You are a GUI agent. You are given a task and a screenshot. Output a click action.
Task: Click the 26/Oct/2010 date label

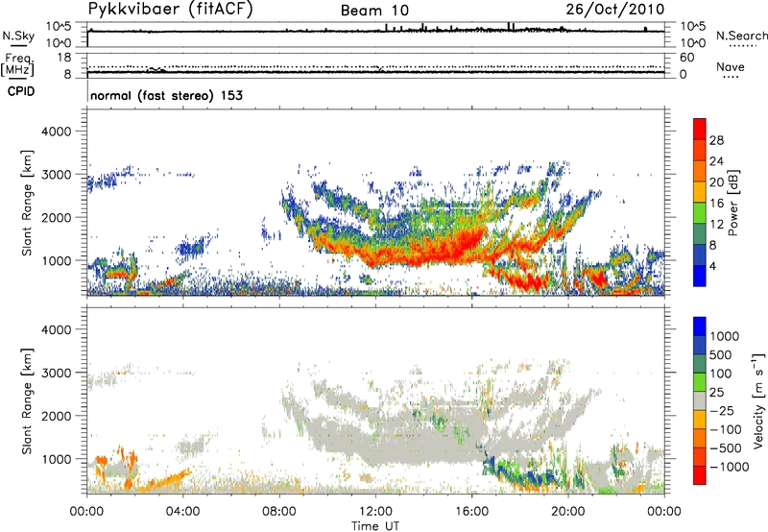pyautogui.click(x=615, y=10)
